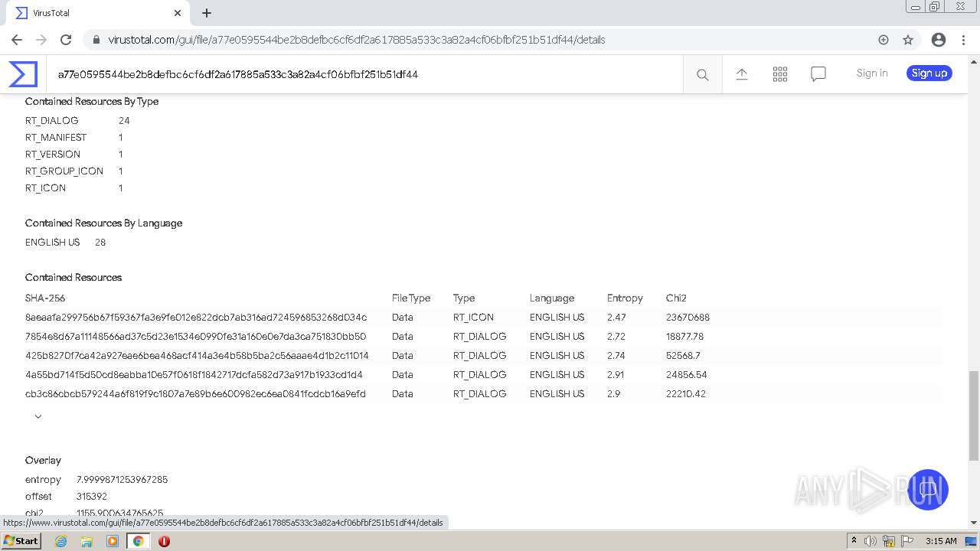980x551 pixels.
Task: Open file explorer from taskbar
Action: coord(87,541)
